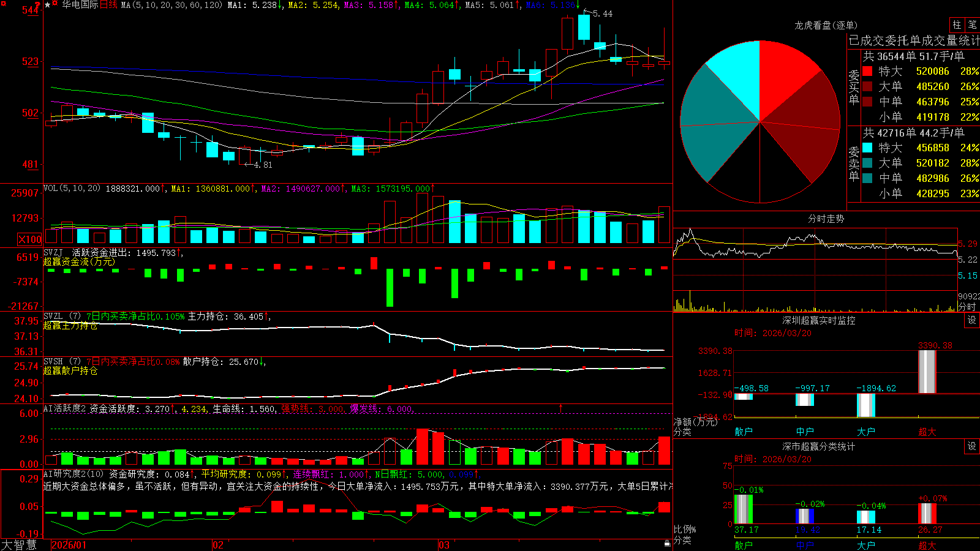This screenshot has width=980, height=551.
Task: Click the 超大 bar showing 3390.38
Action: click(x=927, y=372)
